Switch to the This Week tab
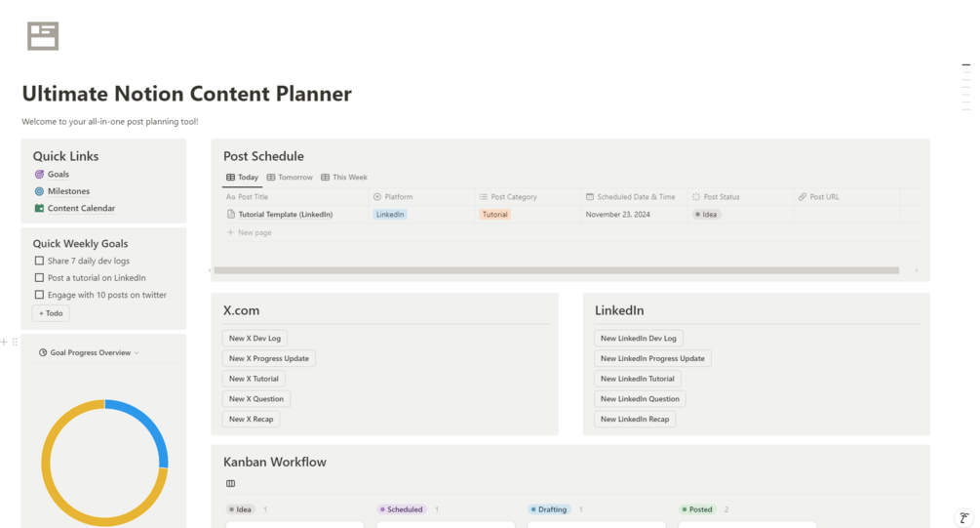980x528 pixels. click(344, 178)
